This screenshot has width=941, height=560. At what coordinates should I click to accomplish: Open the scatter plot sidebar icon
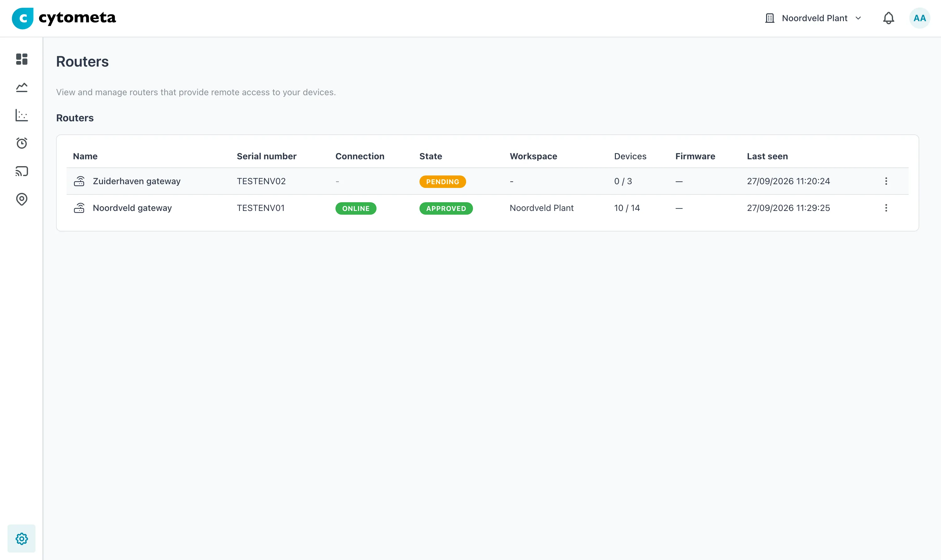click(x=21, y=115)
